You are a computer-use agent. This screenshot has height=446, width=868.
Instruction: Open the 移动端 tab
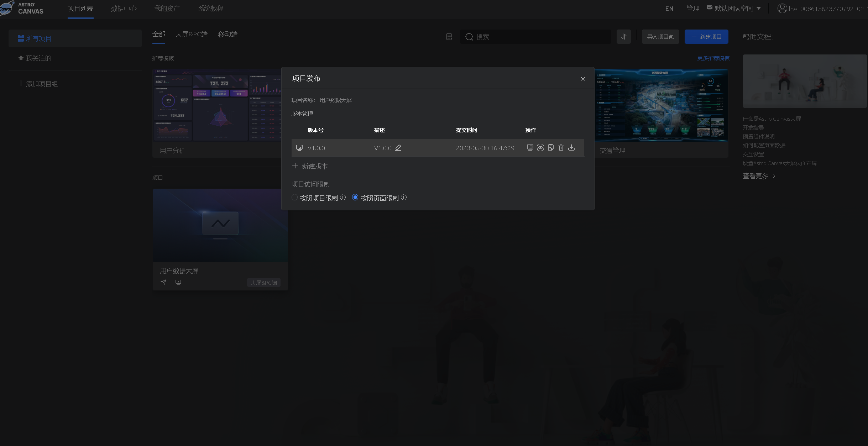coord(228,34)
